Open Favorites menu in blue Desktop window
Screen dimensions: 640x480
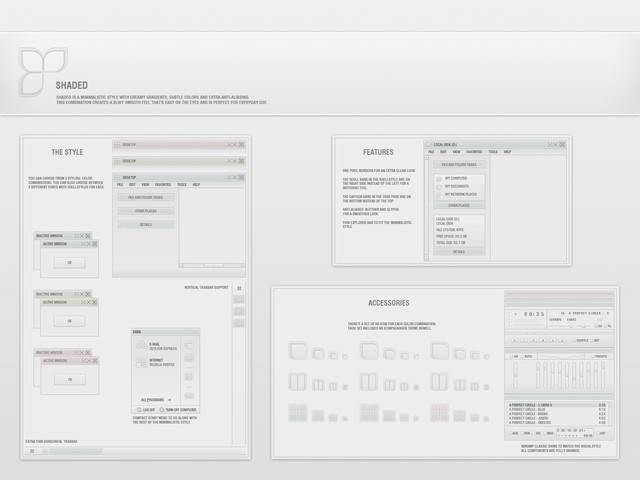(163, 185)
